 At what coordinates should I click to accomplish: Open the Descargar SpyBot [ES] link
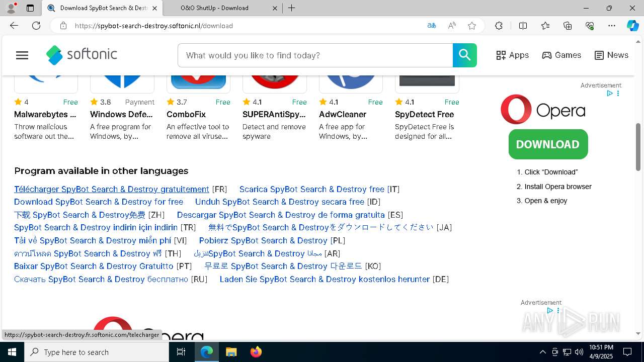click(281, 215)
